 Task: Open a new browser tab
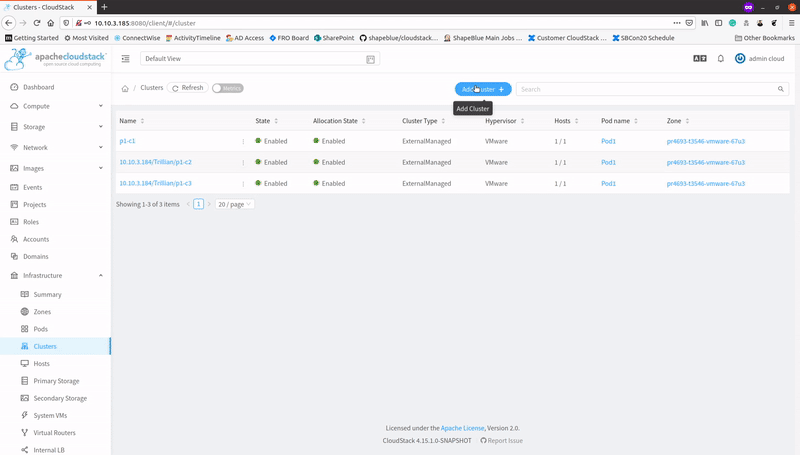pyautogui.click(x=104, y=7)
